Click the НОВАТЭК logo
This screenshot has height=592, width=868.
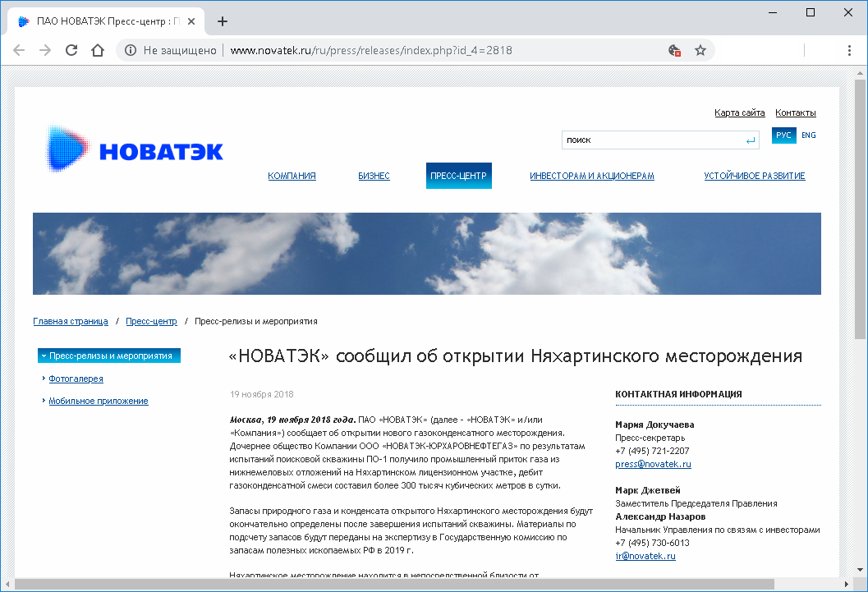pyautogui.click(x=135, y=149)
